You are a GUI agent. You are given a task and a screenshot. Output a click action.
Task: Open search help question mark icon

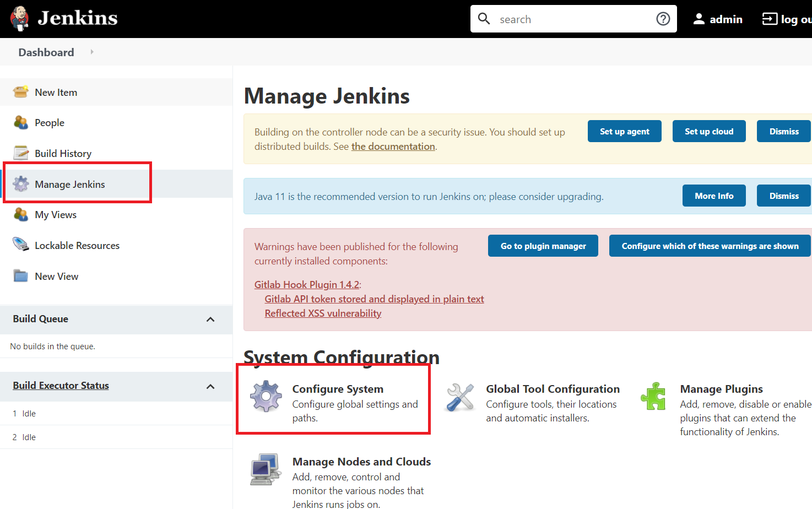tap(663, 19)
